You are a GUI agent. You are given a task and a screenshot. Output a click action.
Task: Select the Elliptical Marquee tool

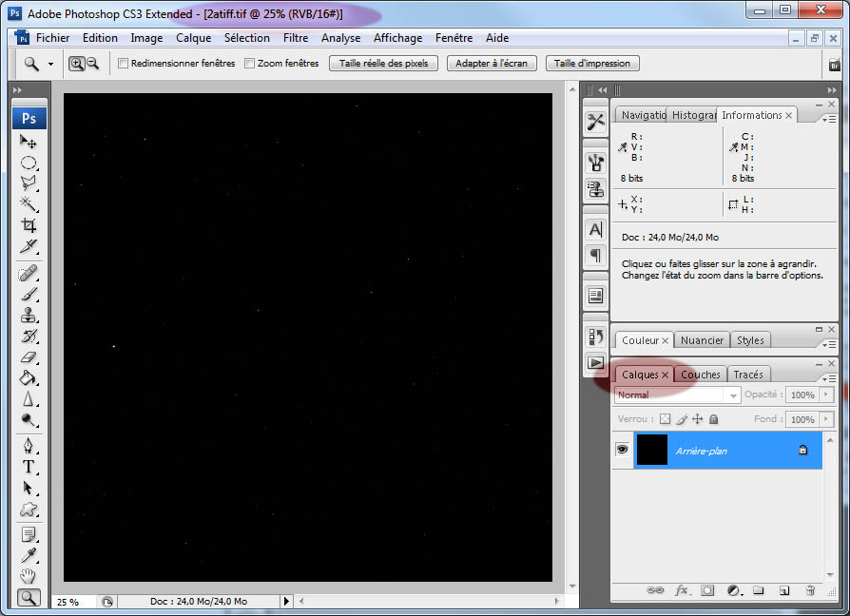29,164
